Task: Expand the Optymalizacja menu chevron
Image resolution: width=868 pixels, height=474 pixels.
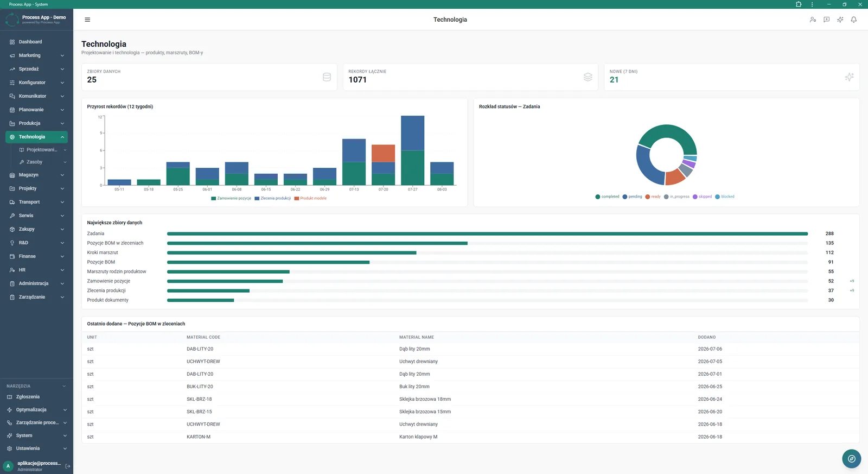Action: (x=65, y=410)
